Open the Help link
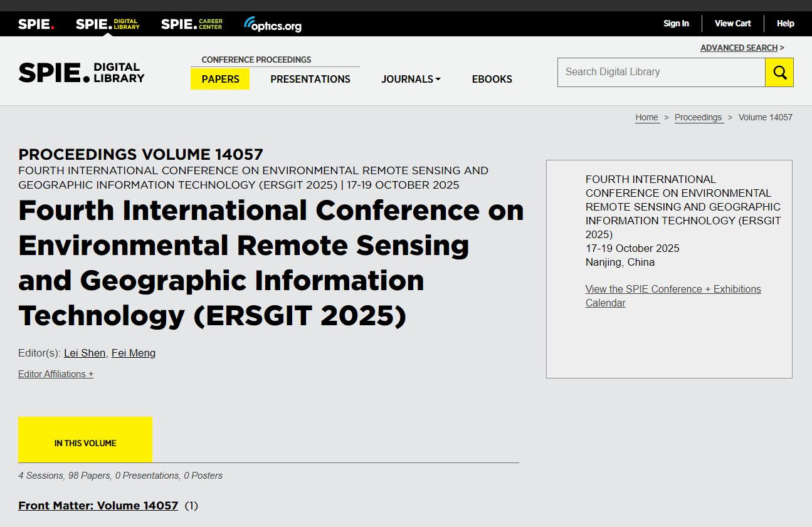The image size is (812, 527). 785,24
